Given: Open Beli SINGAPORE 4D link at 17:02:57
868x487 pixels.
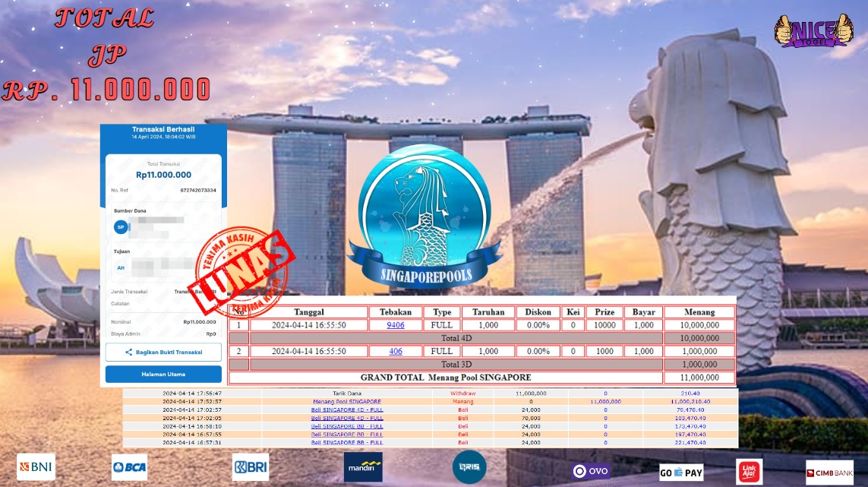Looking at the screenshot, I should (346, 410).
